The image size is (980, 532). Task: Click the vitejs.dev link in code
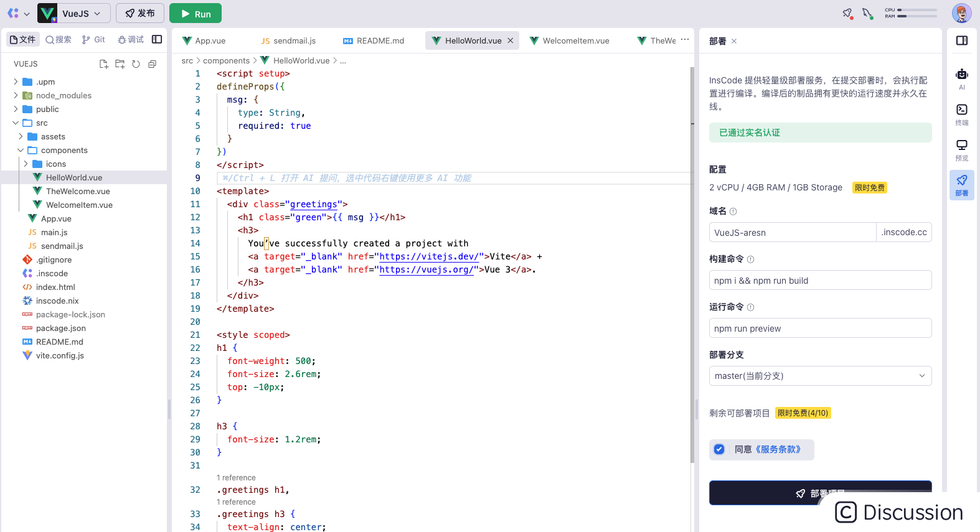coord(429,256)
